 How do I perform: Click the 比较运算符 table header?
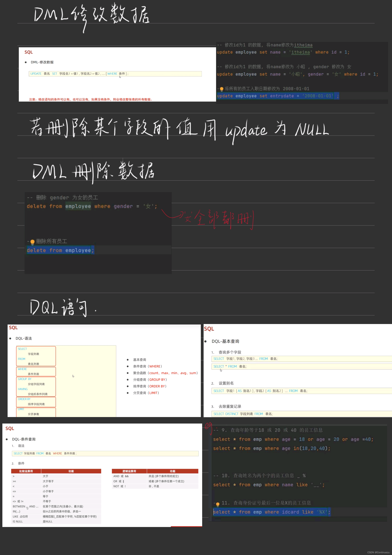26,471
